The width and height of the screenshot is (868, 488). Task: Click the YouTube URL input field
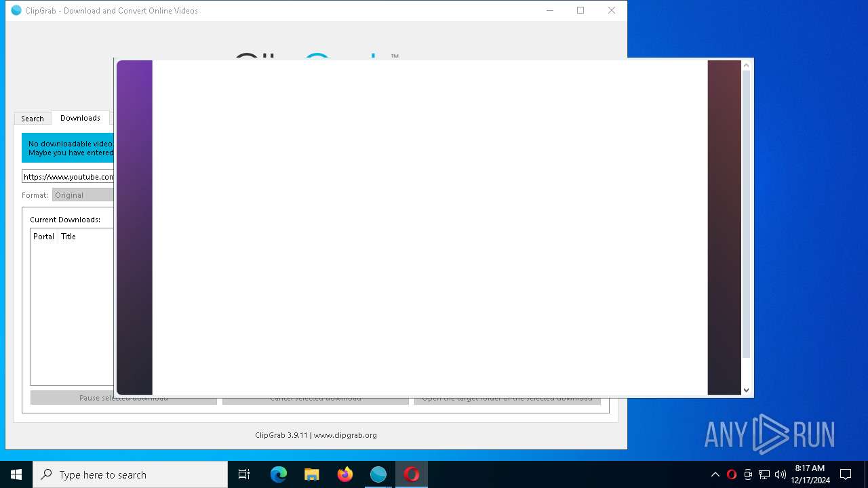(68, 177)
